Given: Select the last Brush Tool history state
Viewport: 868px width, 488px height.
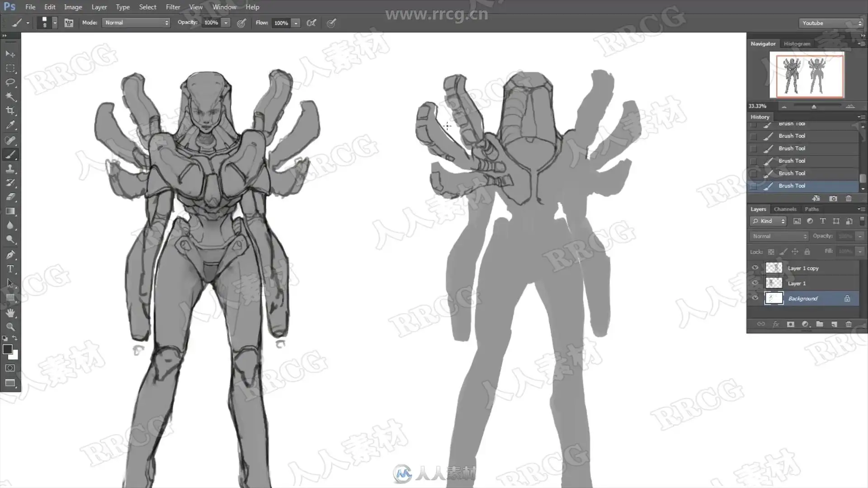Looking at the screenshot, I should click(792, 186).
